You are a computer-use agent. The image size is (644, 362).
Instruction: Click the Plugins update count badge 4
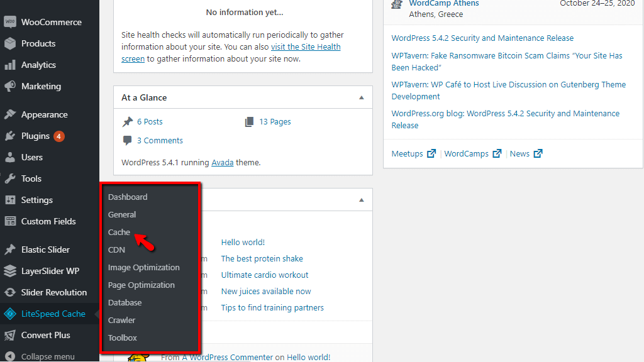(x=59, y=136)
